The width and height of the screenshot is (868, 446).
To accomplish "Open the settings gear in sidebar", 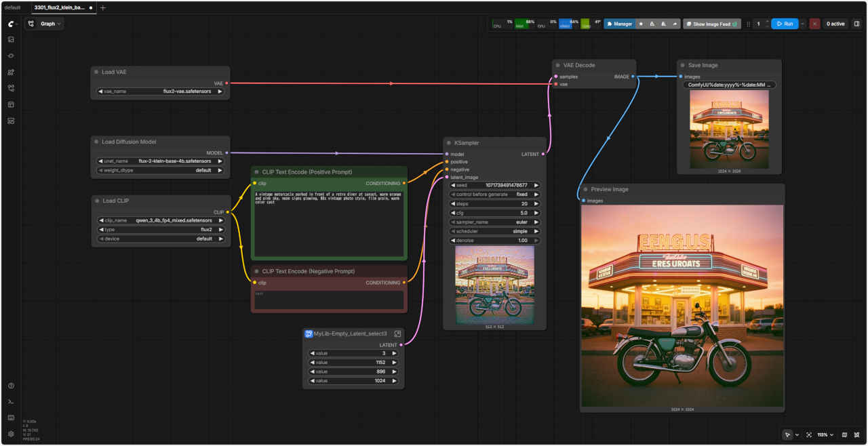I will point(11,434).
